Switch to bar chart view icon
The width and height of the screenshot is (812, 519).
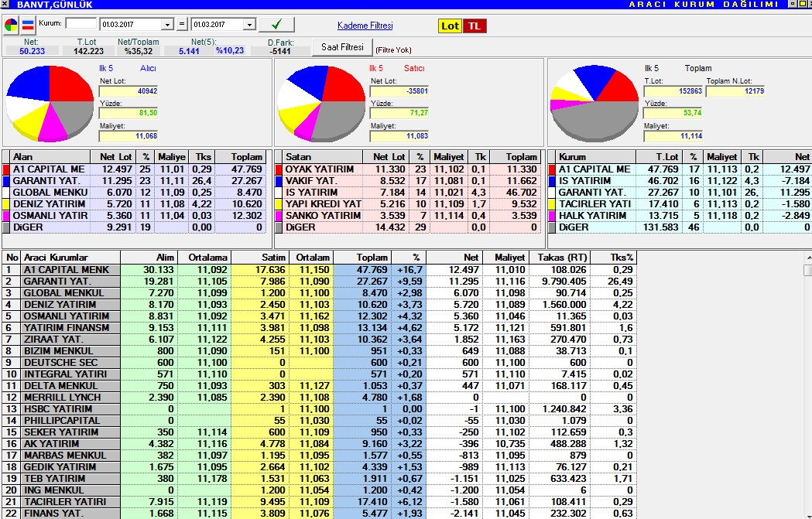[x=28, y=25]
